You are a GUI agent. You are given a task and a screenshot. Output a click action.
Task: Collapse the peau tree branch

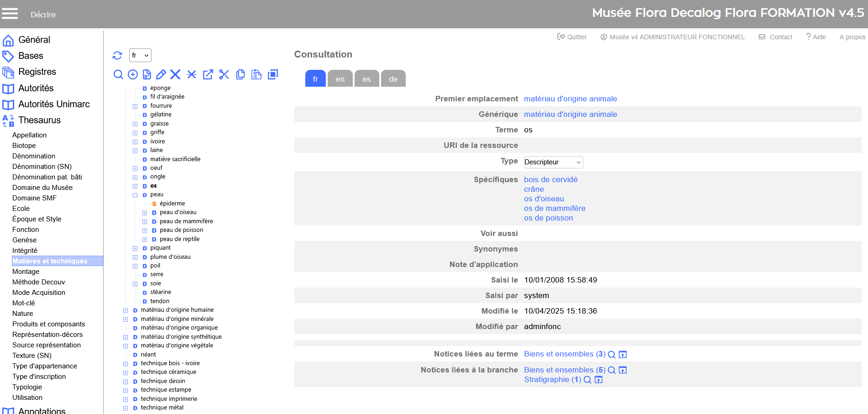(135, 195)
